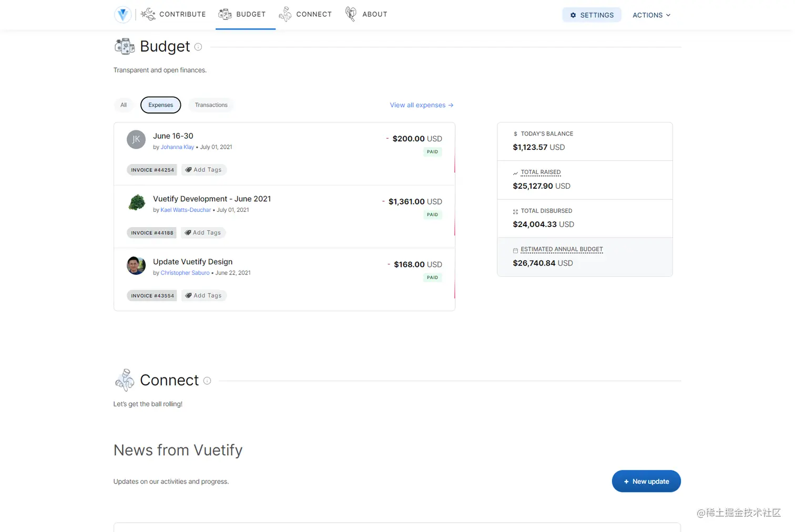Image resolution: width=795 pixels, height=532 pixels.
Task: Open the Settings button
Action: pyautogui.click(x=592, y=15)
